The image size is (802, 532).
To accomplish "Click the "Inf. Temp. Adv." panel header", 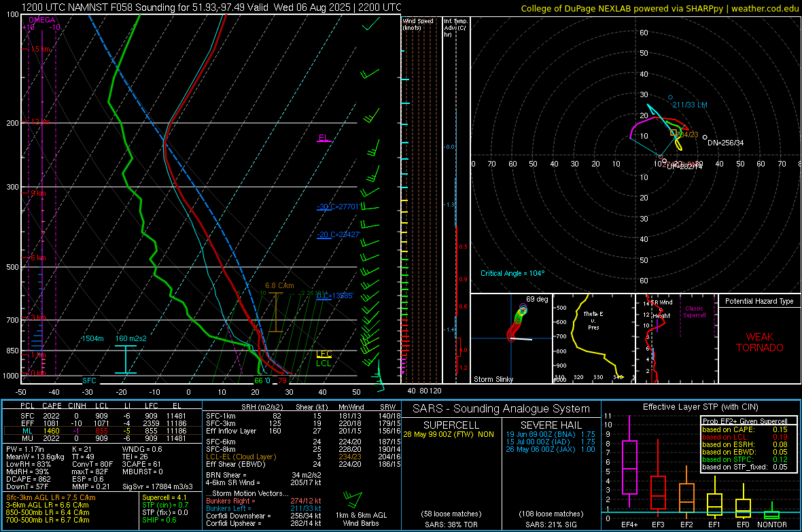I will coord(455,28).
